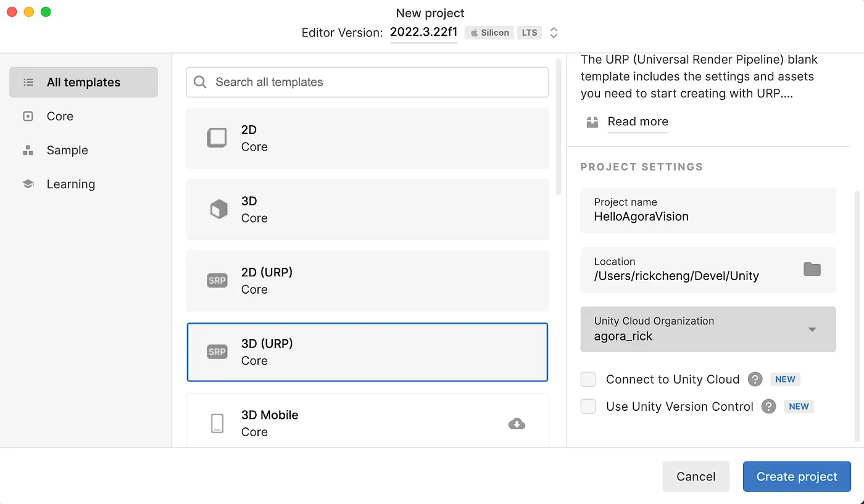Open the Editor Version selector arrows
Screen dimensions: 864x504
click(x=554, y=33)
